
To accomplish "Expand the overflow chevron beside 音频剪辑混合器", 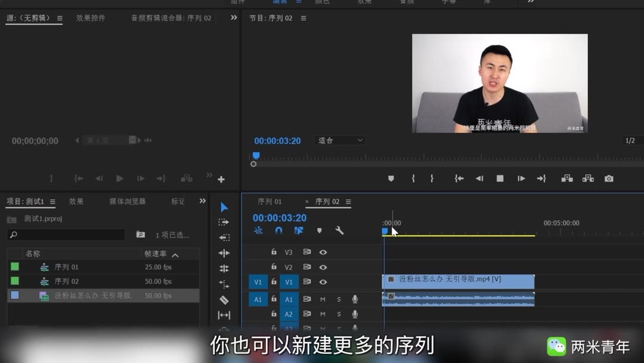I will 233,18.
